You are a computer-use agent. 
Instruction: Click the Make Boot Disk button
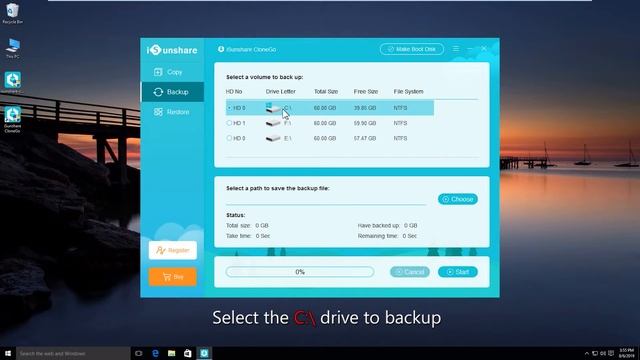(x=411, y=49)
